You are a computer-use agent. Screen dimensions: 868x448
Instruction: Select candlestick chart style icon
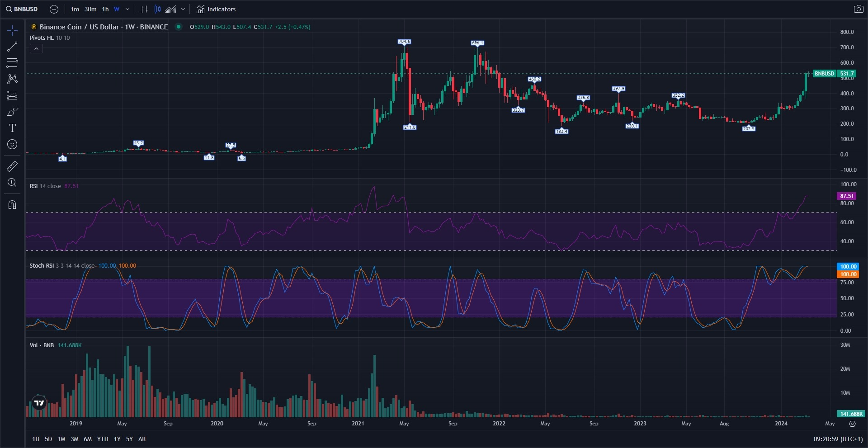[x=157, y=9]
